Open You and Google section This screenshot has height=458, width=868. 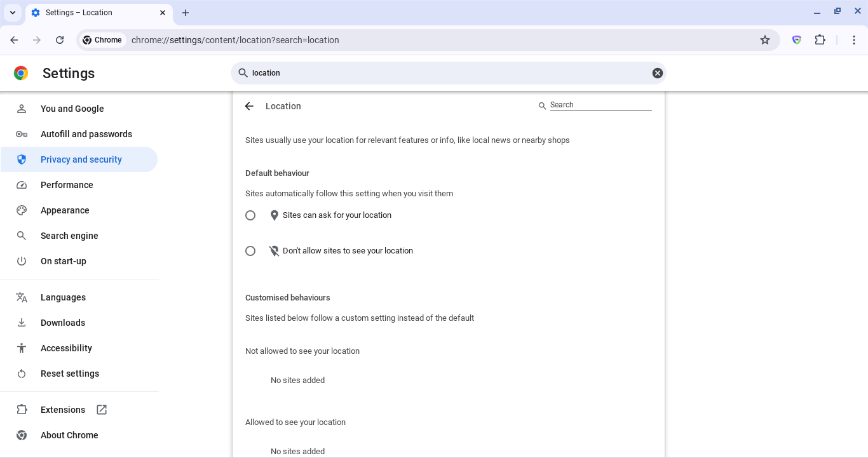point(79,109)
